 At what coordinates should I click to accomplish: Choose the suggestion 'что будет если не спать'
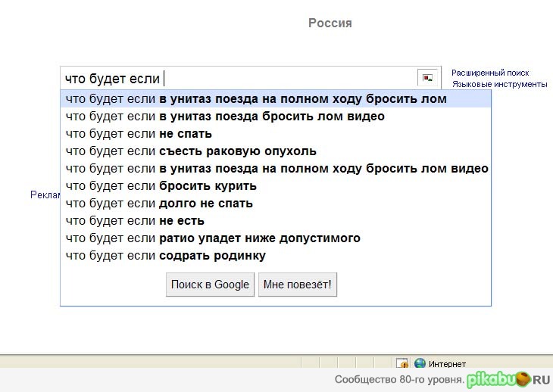coord(139,134)
